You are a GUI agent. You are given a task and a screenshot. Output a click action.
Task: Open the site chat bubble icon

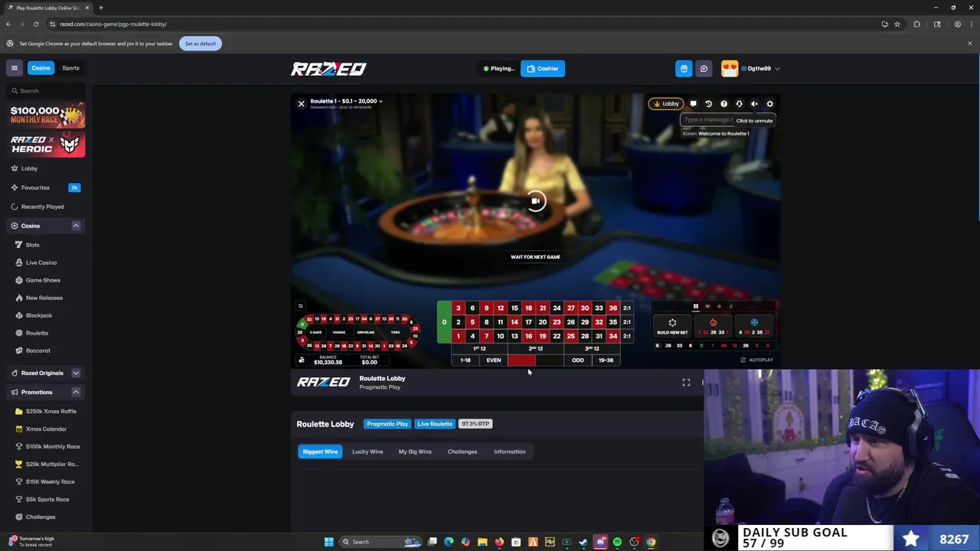click(x=704, y=69)
